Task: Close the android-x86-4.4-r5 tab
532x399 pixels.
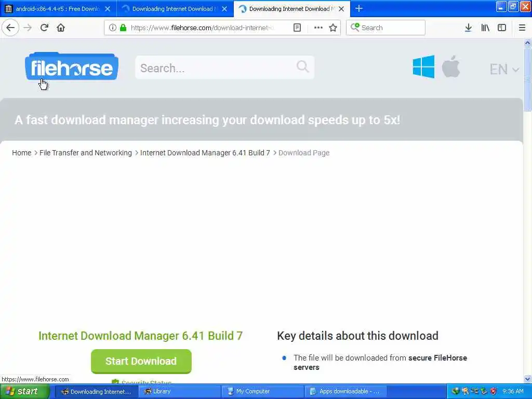Action: coord(108,9)
